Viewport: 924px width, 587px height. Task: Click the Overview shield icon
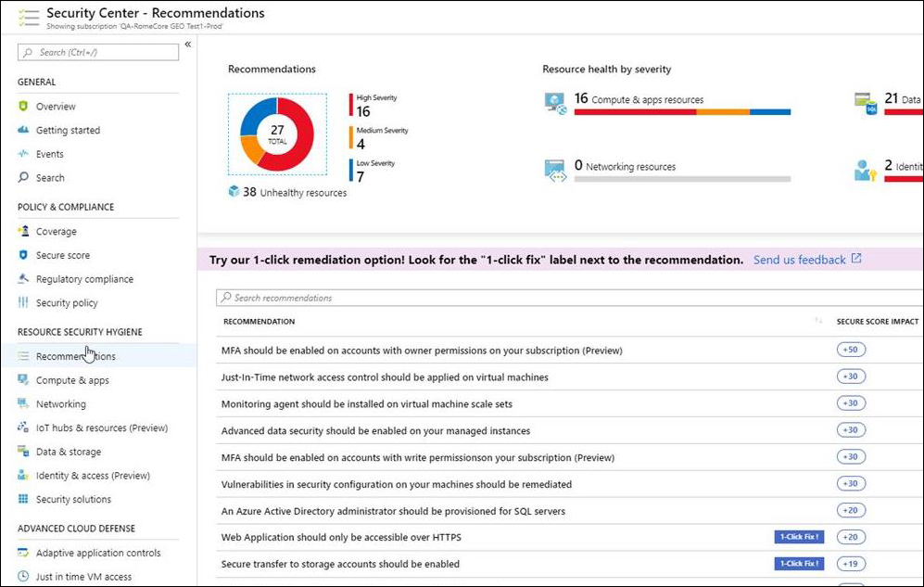point(23,106)
